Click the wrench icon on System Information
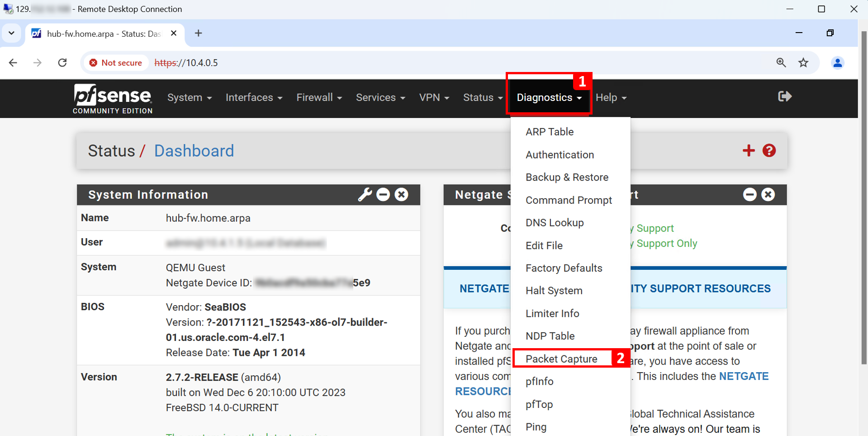The height and width of the screenshot is (436, 868). [365, 195]
